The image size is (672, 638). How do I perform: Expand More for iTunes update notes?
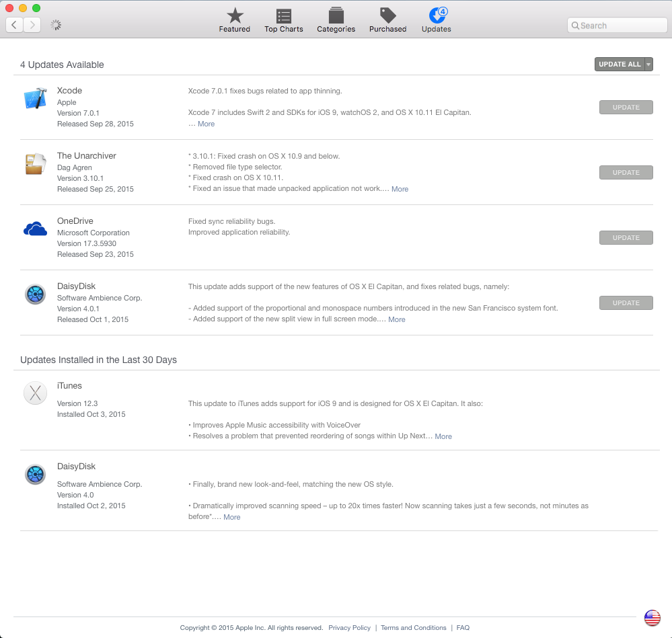[x=443, y=436]
